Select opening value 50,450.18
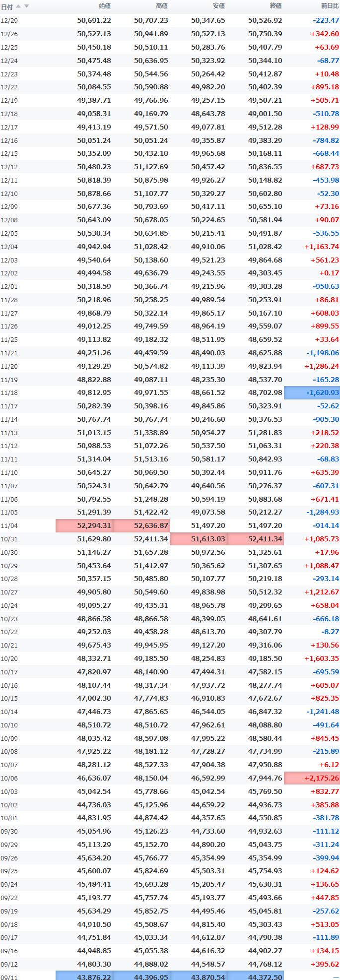Viewport: 340px width, 980px height. pos(94,48)
